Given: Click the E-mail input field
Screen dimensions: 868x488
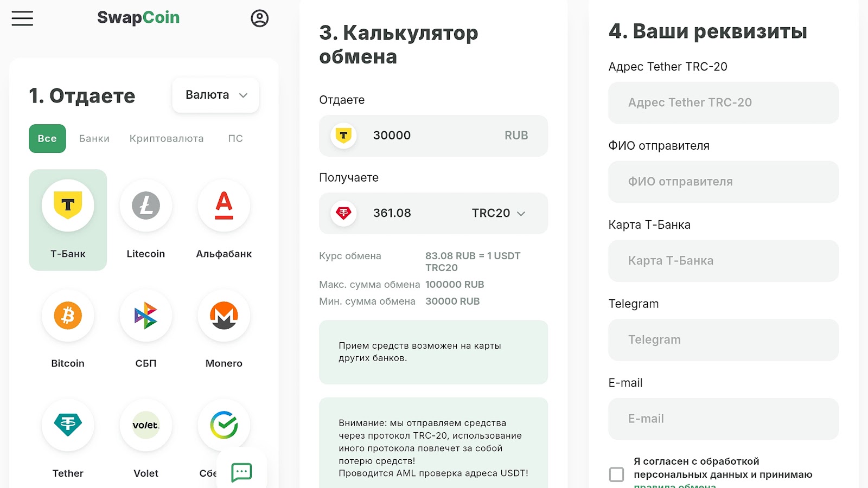Looking at the screenshot, I should coord(723,418).
